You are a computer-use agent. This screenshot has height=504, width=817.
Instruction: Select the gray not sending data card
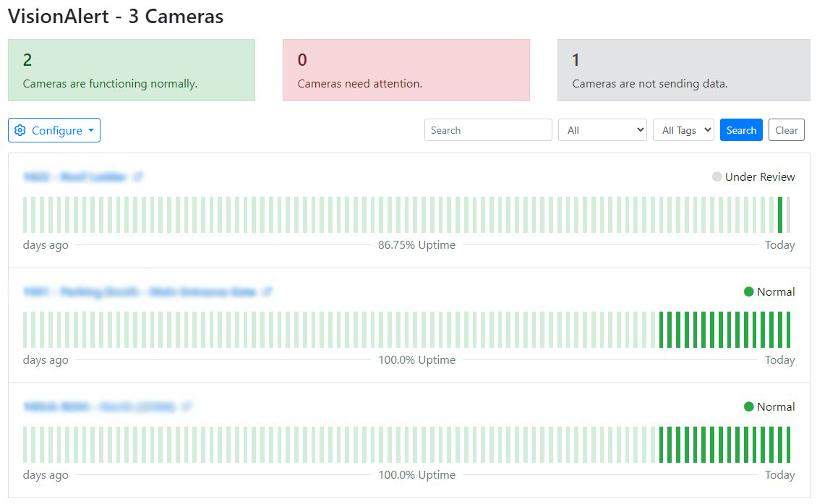pos(683,70)
